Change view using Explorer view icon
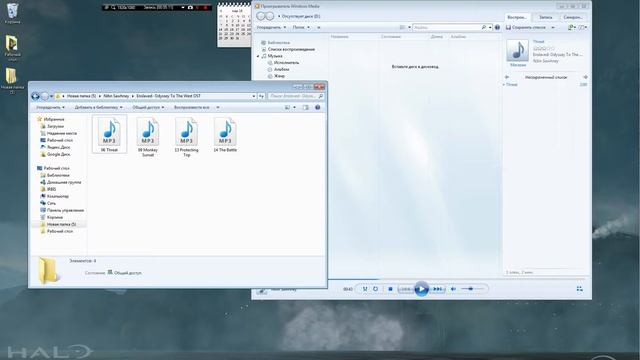 [287, 107]
